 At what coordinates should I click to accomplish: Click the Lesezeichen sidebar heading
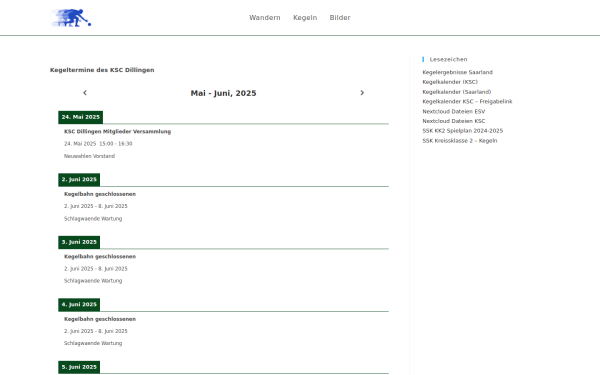[448, 59]
